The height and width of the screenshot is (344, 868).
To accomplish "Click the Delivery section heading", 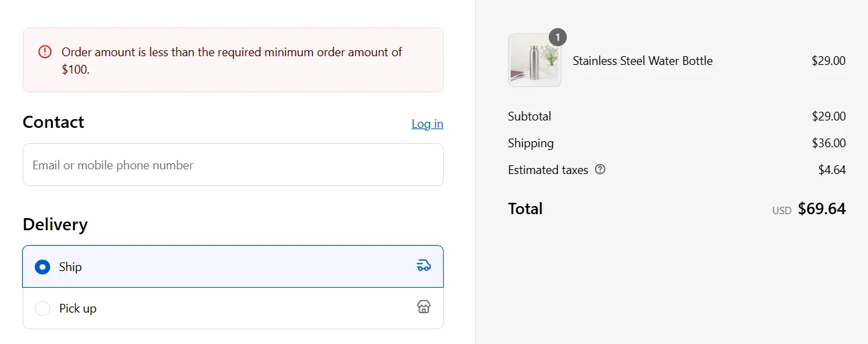I will pos(55,224).
